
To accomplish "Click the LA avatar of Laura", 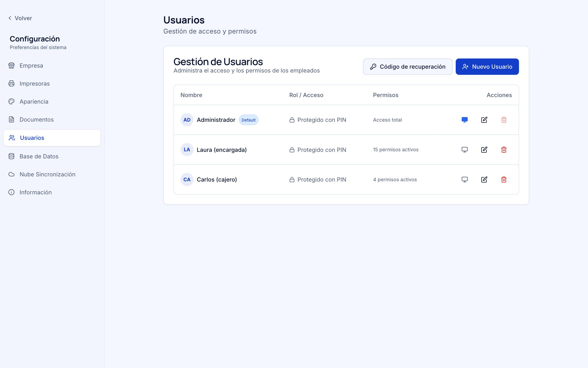I will tap(187, 150).
